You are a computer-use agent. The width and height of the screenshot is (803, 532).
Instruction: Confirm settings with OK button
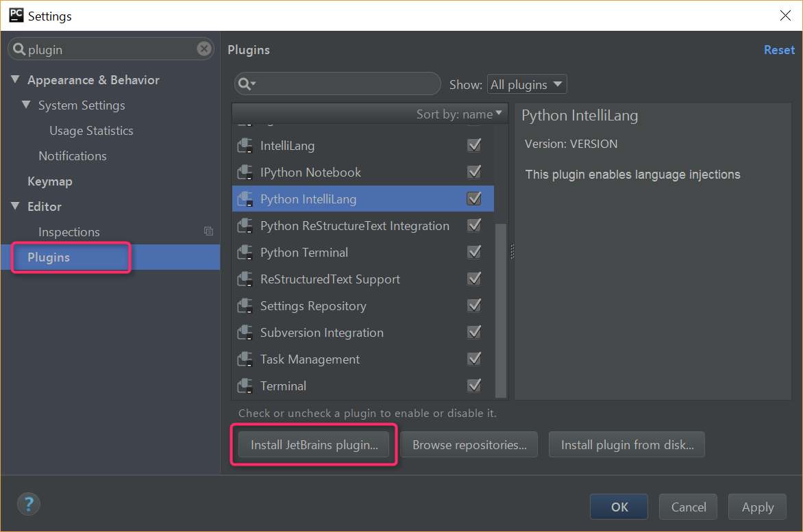(619, 507)
